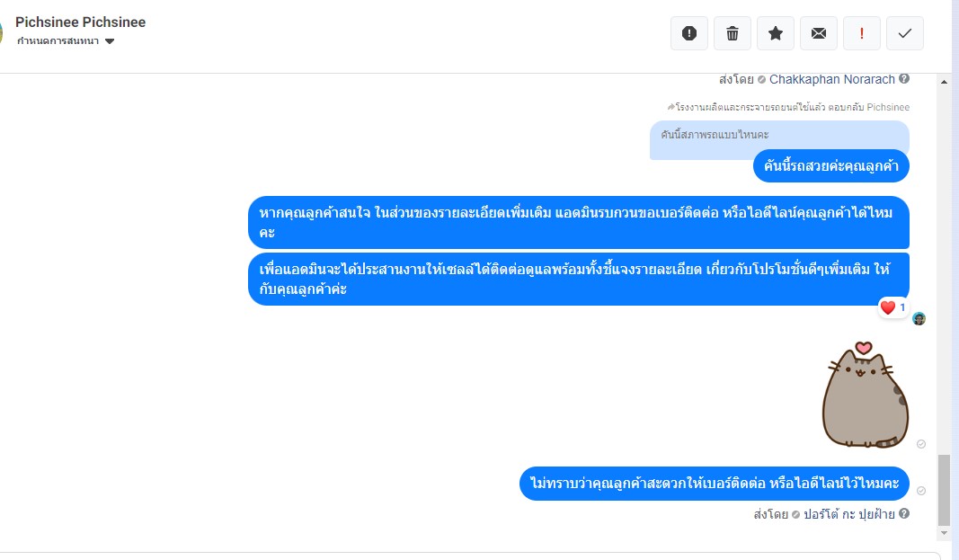
Task: Click the last blue message bubble
Action: [x=714, y=484]
